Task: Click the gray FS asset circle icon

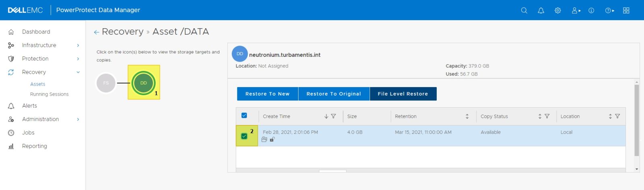Action: tap(106, 83)
